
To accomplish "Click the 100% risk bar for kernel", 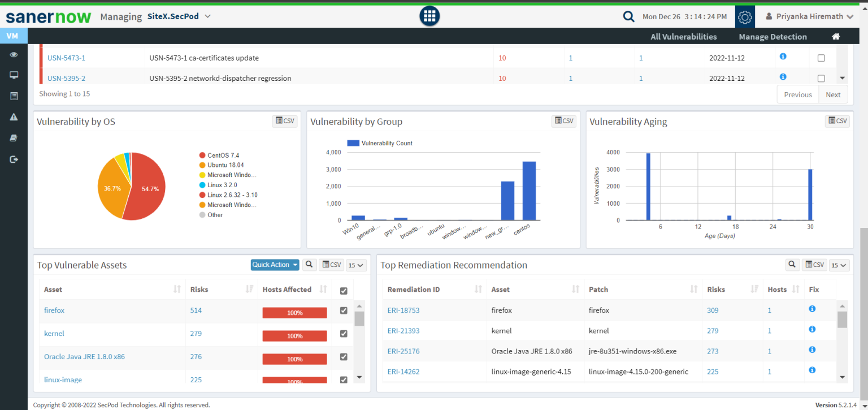I will click(294, 335).
